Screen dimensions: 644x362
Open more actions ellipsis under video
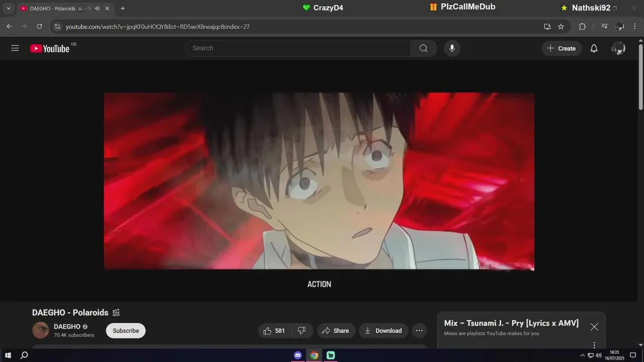[419, 331]
